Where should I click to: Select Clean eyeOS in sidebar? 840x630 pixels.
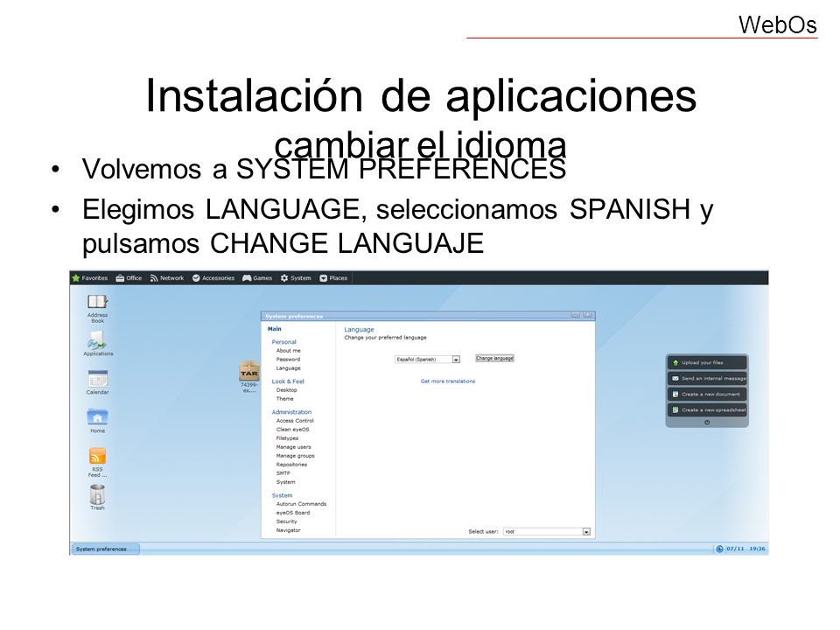[292, 430]
